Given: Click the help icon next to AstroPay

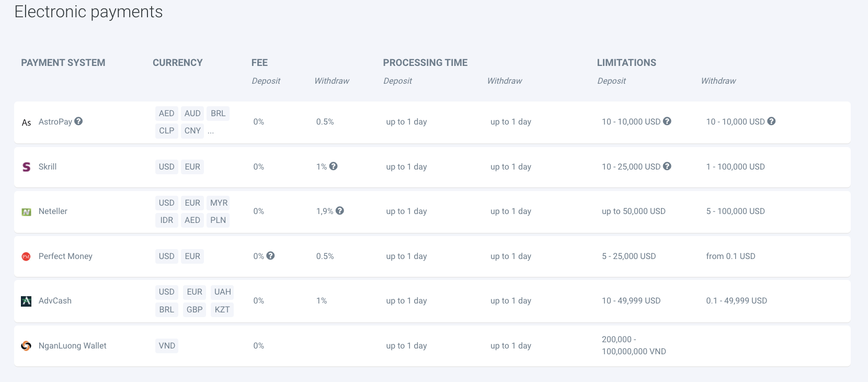Looking at the screenshot, I should click(x=78, y=121).
